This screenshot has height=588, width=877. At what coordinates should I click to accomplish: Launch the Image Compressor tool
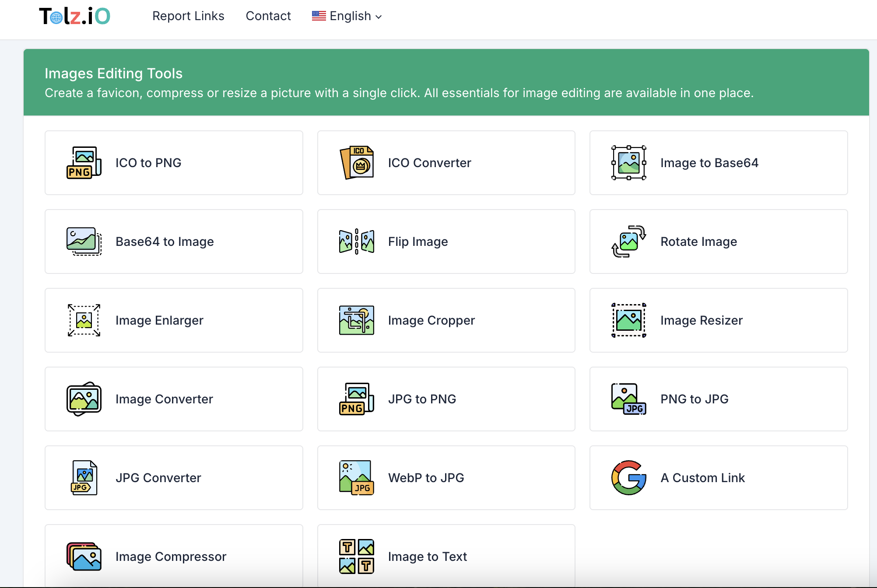174,556
